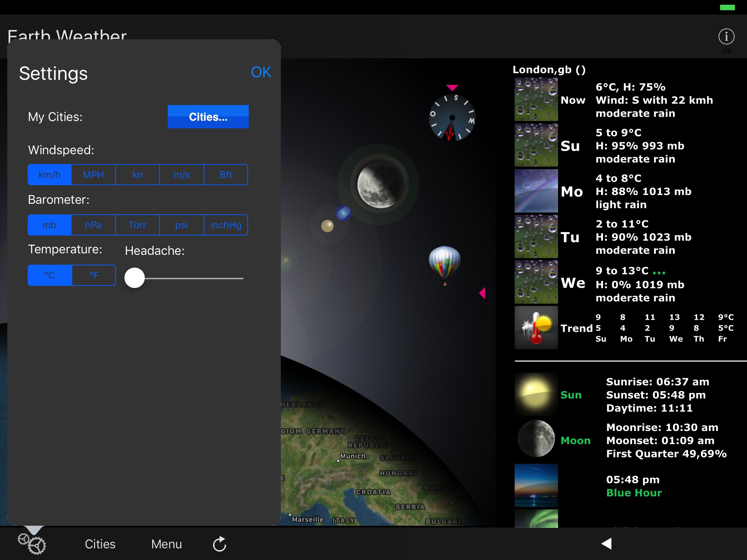The image size is (747, 560).
Task: Select Torr barometer unit
Action: tap(138, 225)
